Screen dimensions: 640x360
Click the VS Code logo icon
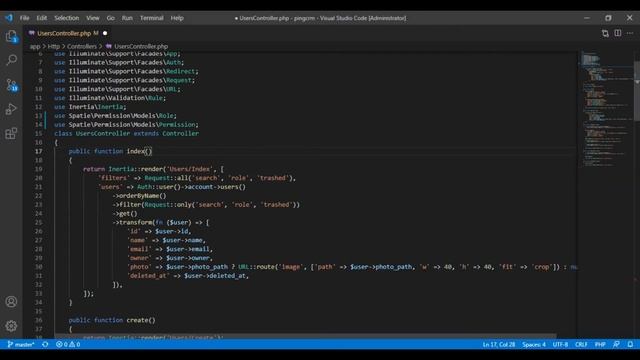point(9,18)
